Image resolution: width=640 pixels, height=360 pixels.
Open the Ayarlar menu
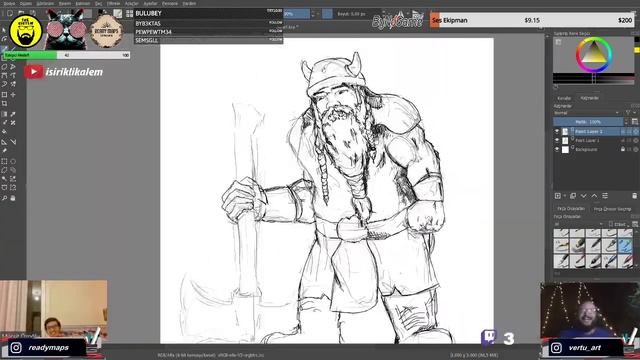pos(150,3)
